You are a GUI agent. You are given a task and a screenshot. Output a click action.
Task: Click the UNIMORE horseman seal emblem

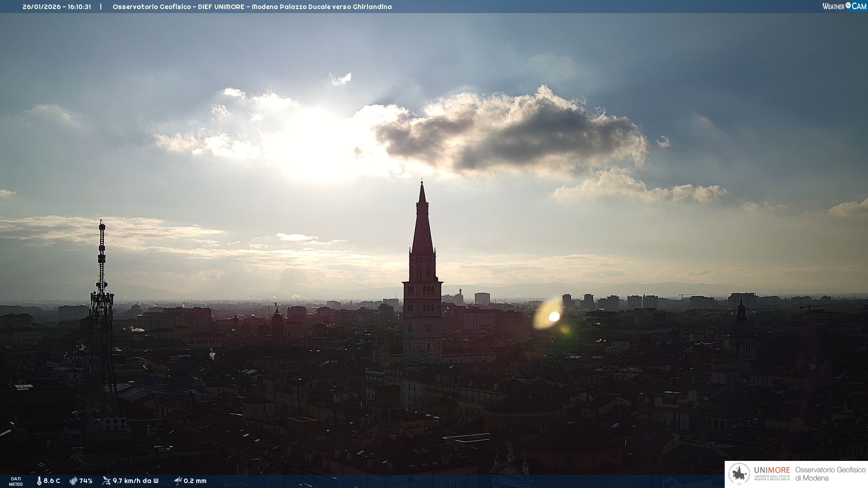point(740,474)
